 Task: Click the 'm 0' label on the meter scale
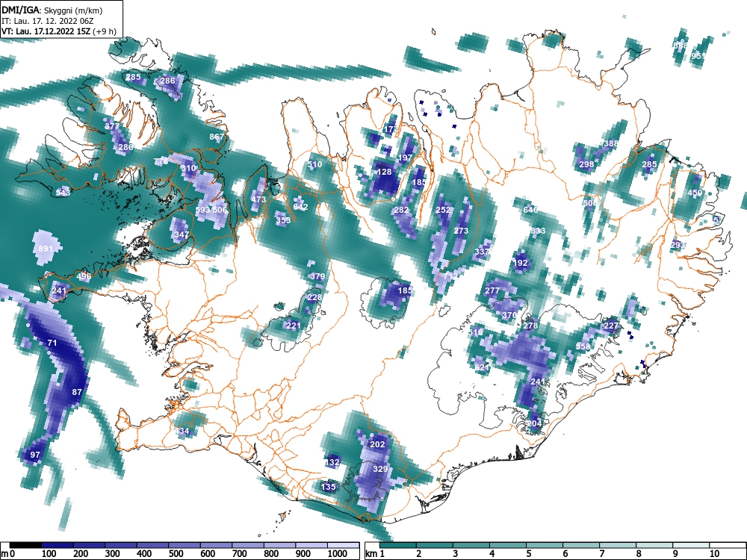point(8,554)
